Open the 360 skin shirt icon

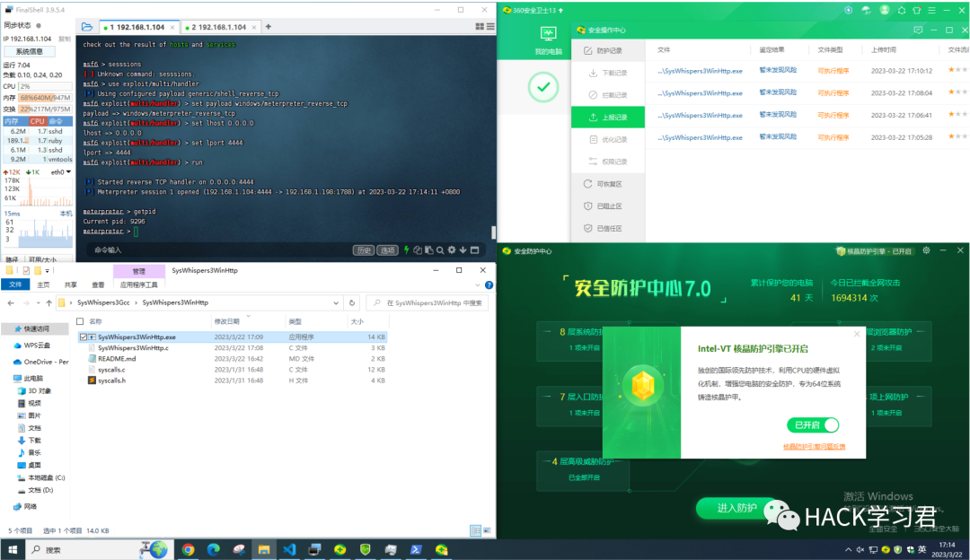pyautogui.click(x=917, y=10)
